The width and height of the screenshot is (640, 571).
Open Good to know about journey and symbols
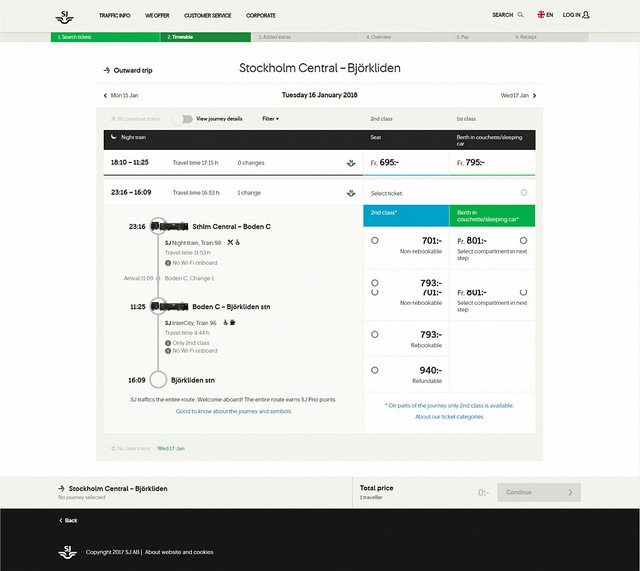point(233,411)
